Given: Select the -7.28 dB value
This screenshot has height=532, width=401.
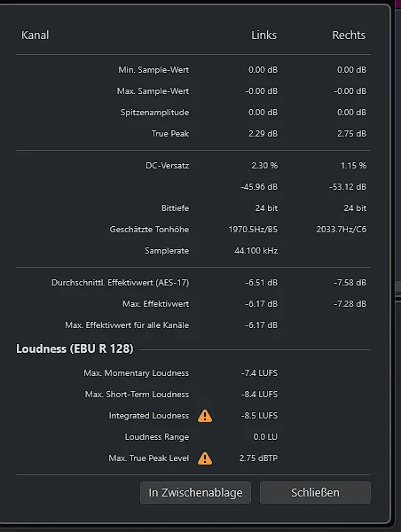Looking at the screenshot, I should pyautogui.click(x=350, y=304).
